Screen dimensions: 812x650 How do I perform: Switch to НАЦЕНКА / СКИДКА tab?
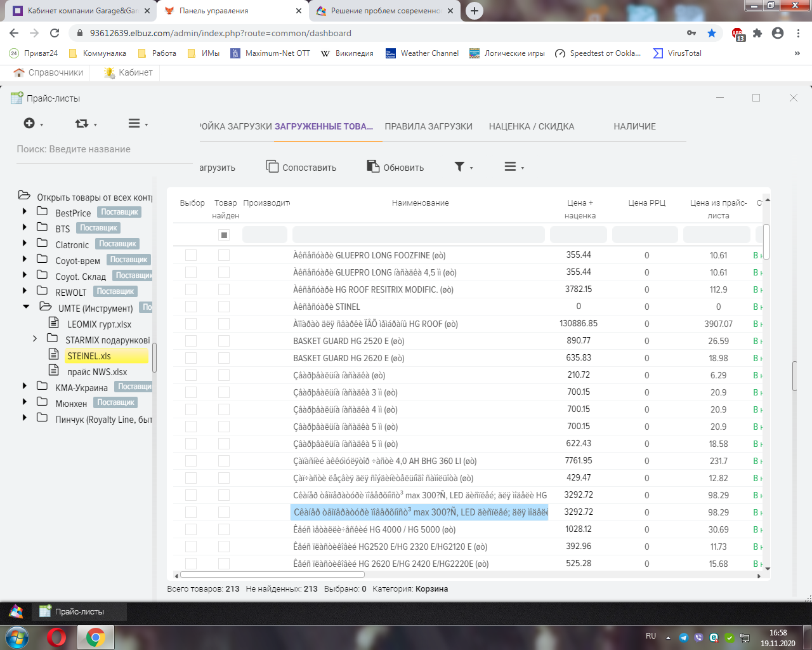tap(532, 126)
